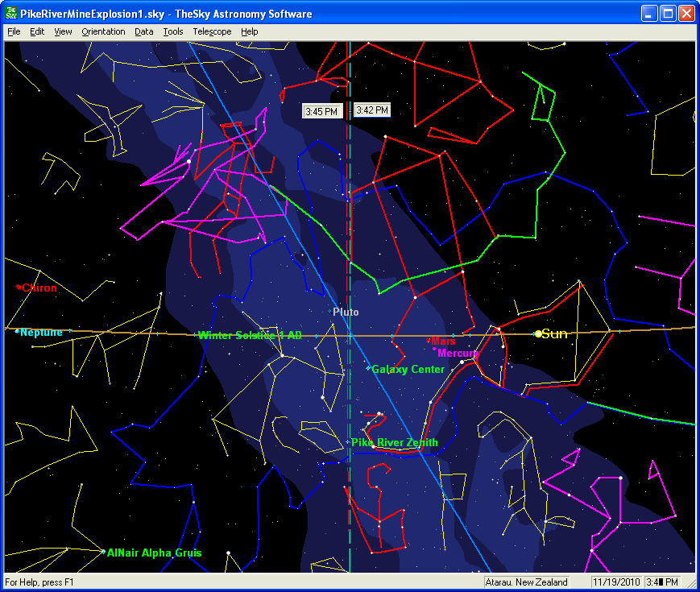700x592 pixels.
Task: Open the Orientation menu
Action: tap(103, 31)
